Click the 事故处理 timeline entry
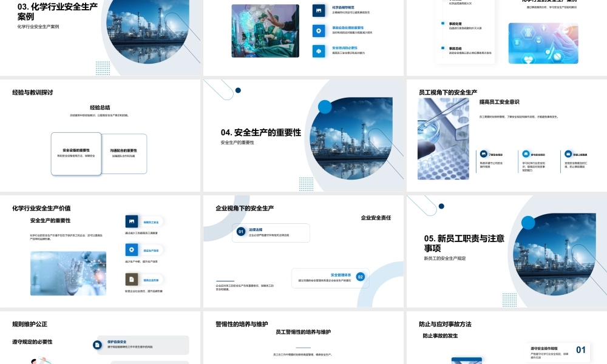The image size is (607, 364). click(466, 26)
